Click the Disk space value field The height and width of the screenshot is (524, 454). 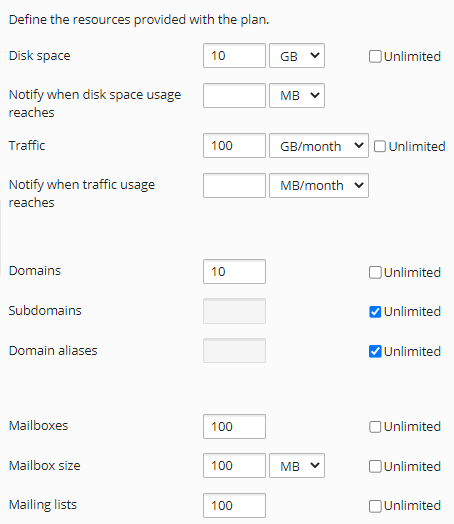pos(235,55)
